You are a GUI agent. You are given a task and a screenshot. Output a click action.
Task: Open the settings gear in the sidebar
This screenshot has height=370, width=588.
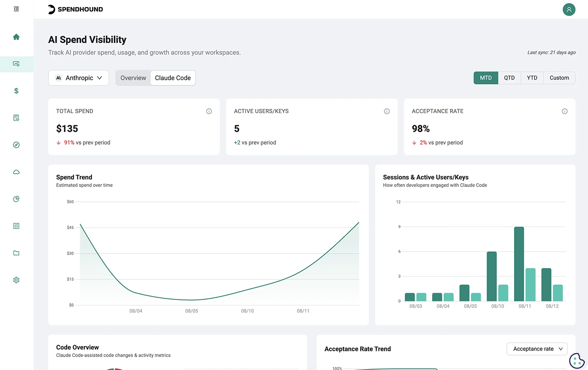coord(16,280)
